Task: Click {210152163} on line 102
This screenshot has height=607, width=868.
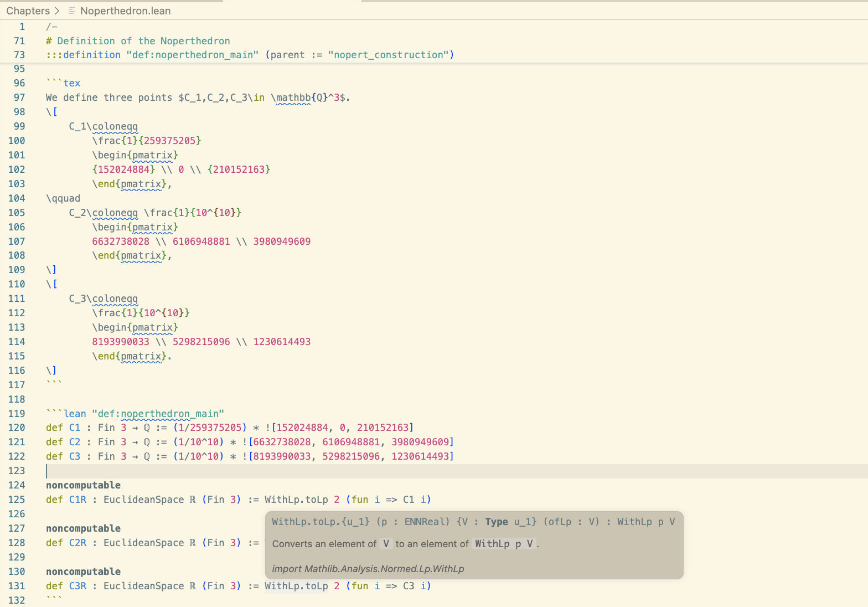Action: pos(239,169)
